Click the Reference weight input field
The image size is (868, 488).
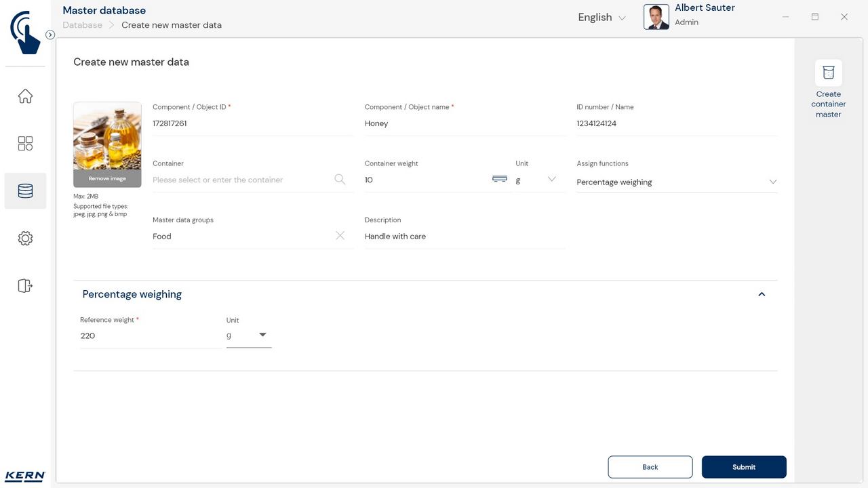coord(149,336)
